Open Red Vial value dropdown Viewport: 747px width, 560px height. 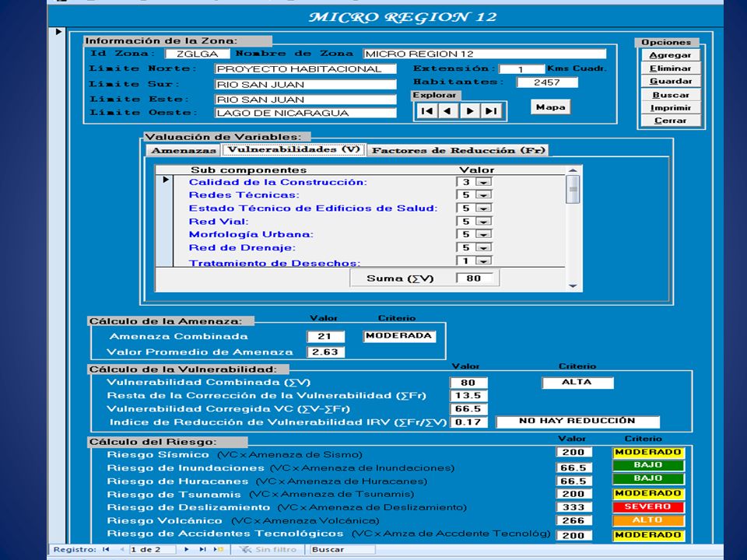(x=484, y=222)
